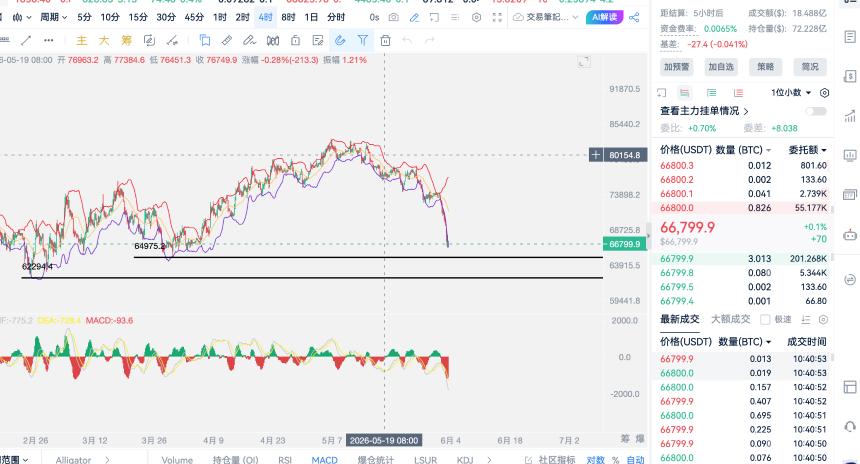Open order book settings hexagon icon
The height and width of the screenshot is (464, 860).
click(824, 93)
